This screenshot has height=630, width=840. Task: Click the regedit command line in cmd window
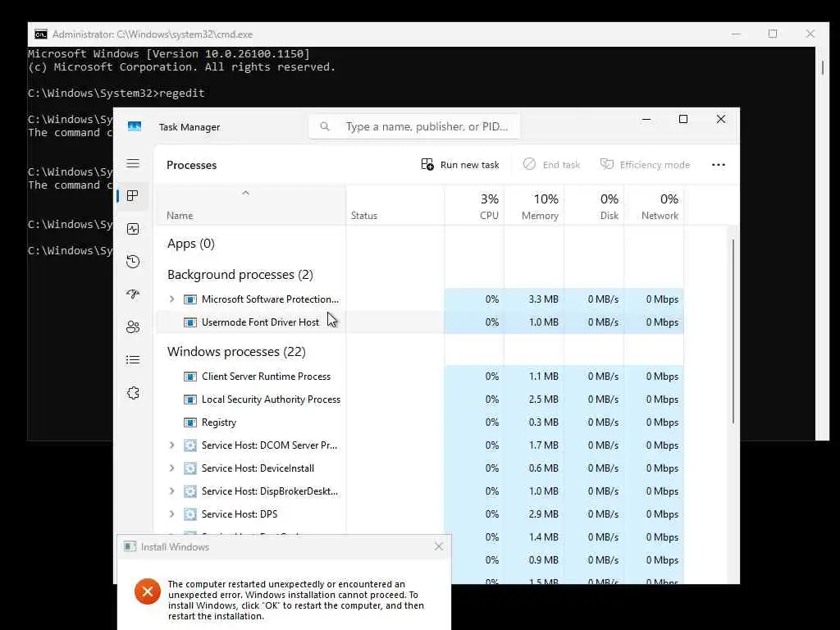[x=116, y=94]
